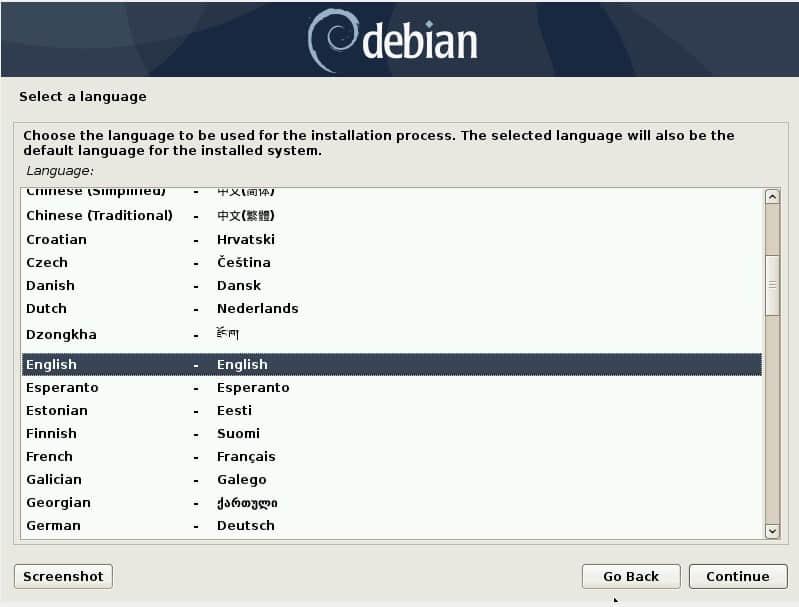Image resolution: width=799 pixels, height=607 pixels.
Task: Select the French language row
Action: pyautogui.click(x=390, y=457)
